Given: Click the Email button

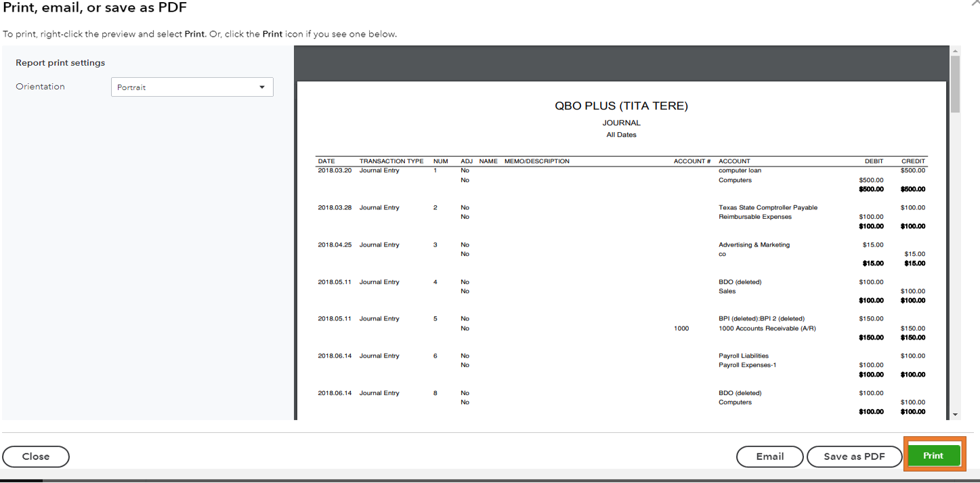Looking at the screenshot, I should coord(770,457).
